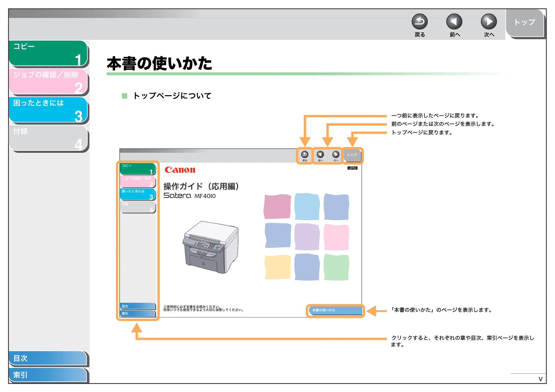This screenshot has width=555, height=392.
Task: Click small ジョブの確認／削除 tab in sample page
Action: coord(138,182)
